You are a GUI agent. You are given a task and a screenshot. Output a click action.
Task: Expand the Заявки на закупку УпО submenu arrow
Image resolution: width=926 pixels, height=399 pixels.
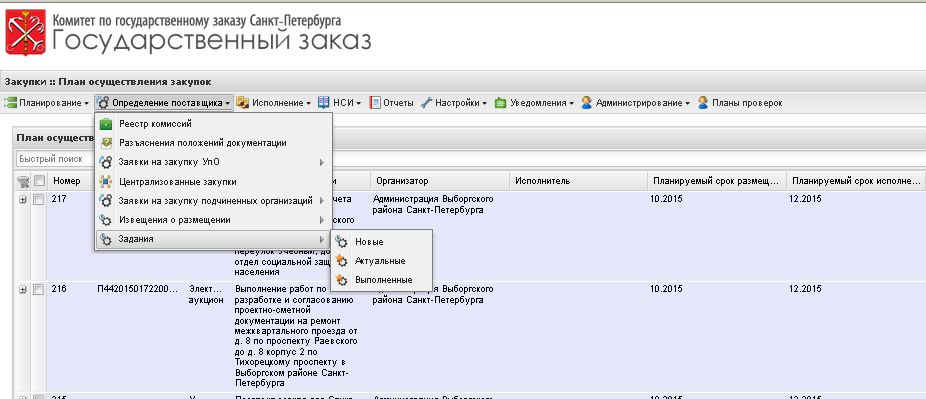[x=322, y=162]
